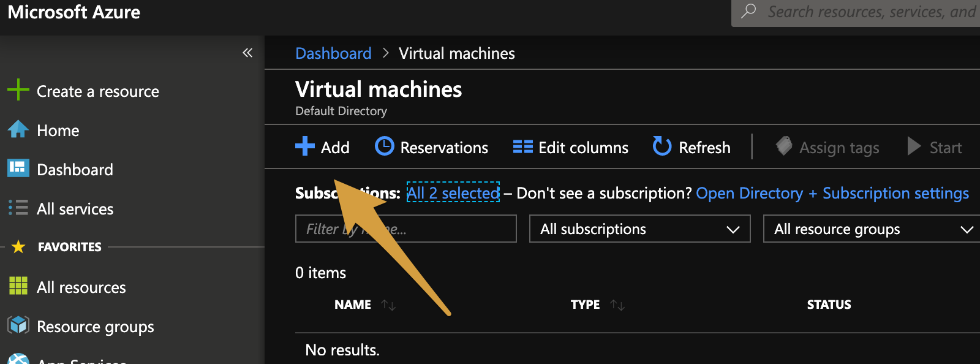Open the All services list icon

(18, 208)
